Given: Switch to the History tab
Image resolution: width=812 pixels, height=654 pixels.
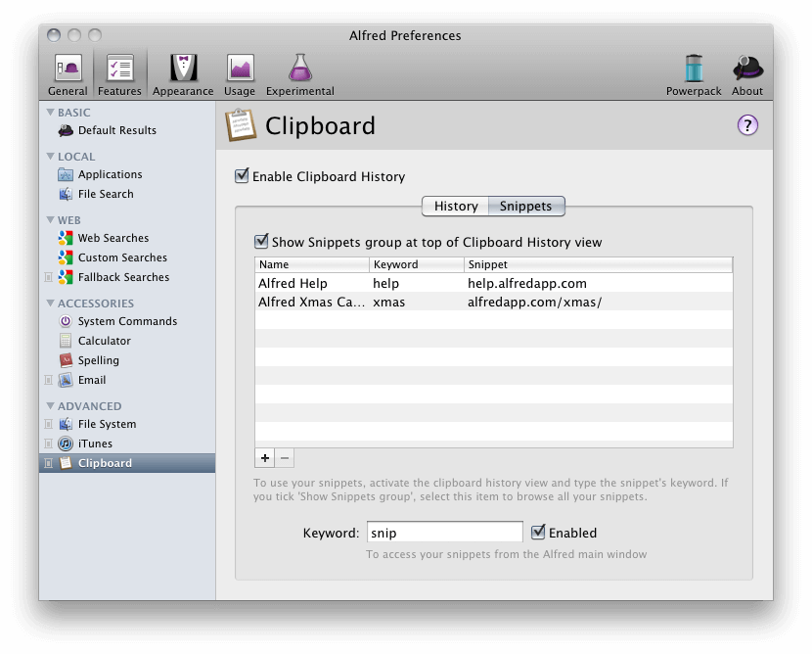Looking at the screenshot, I should click(456, 207).
